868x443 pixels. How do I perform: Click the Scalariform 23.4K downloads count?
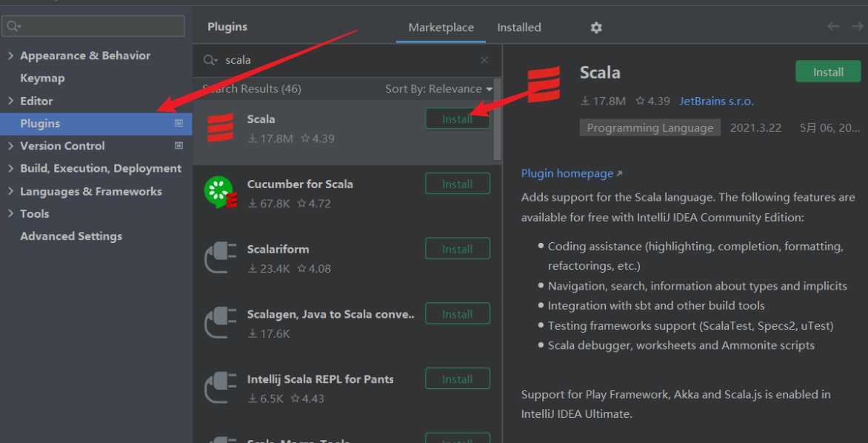(269, 269)
